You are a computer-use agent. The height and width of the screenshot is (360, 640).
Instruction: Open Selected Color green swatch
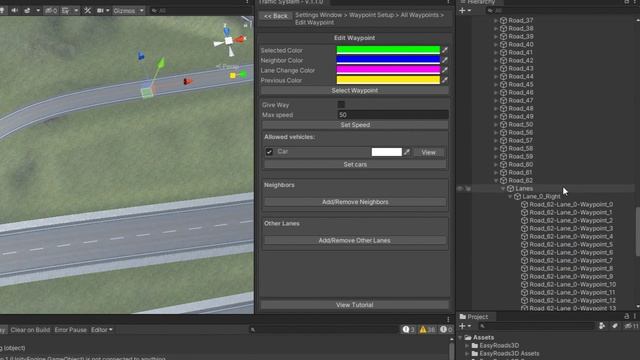tap(388, 50)
